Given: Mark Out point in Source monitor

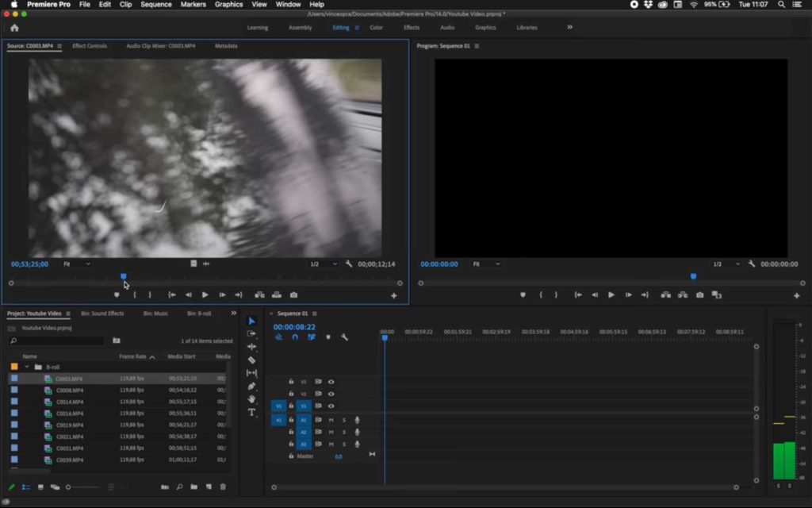Looking at the screenshot, I should pos(150,295).
